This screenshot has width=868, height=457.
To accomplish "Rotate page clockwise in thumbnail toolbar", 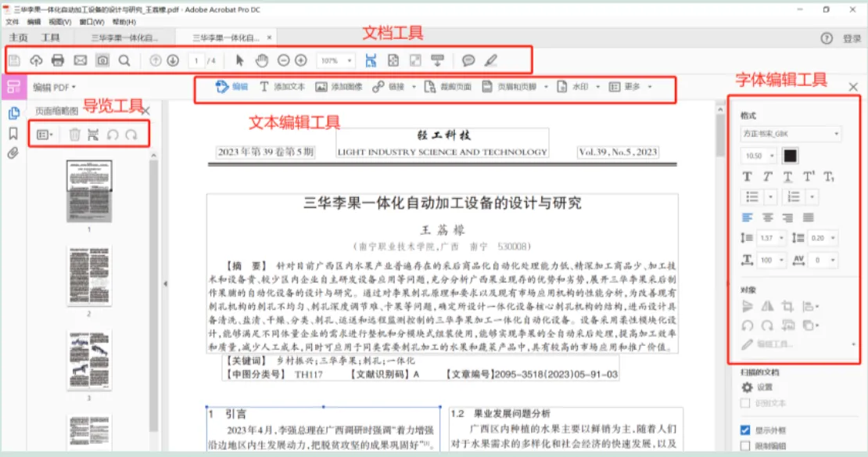I will point(131,135).
